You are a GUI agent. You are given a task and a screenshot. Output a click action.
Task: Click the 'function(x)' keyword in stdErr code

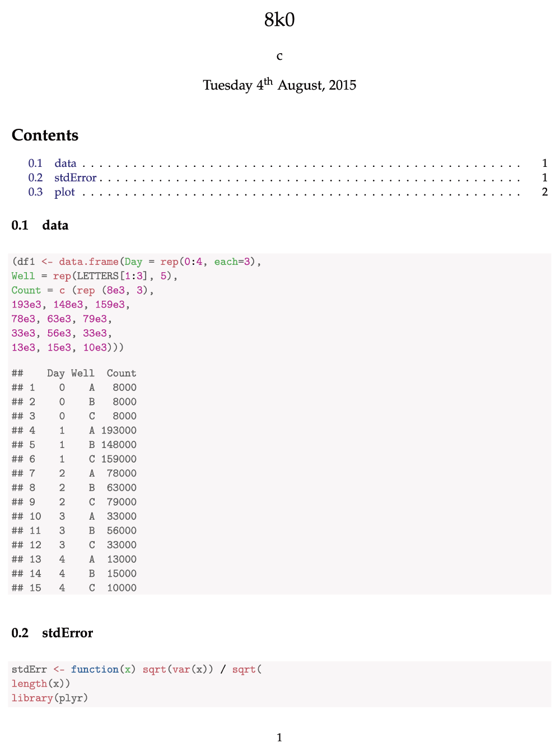click(103, 669)
